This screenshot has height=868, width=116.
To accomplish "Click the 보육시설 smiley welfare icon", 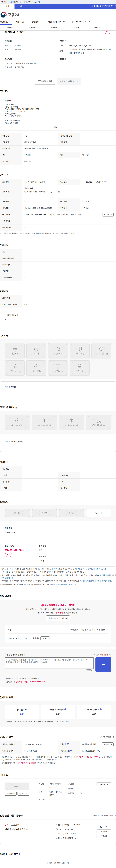I will tap(58, 368).
